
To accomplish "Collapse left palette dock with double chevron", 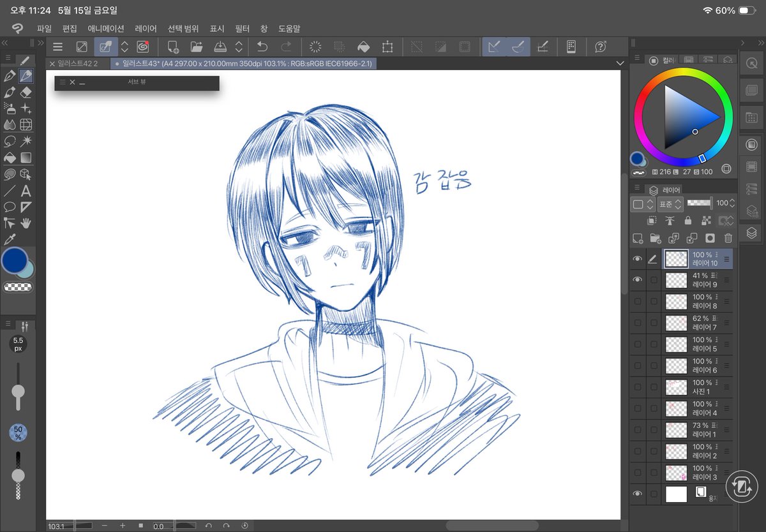I will pos(4,43).
